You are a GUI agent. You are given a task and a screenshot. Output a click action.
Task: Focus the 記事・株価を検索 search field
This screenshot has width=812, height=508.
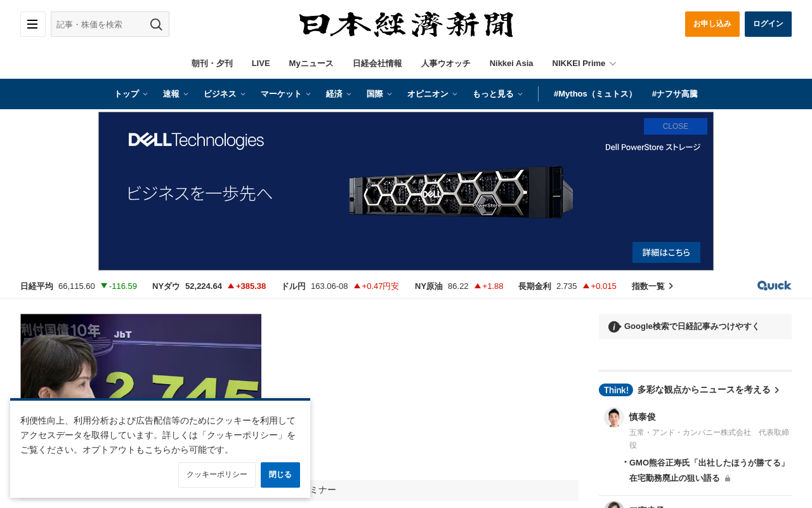(x=100, y=24)
